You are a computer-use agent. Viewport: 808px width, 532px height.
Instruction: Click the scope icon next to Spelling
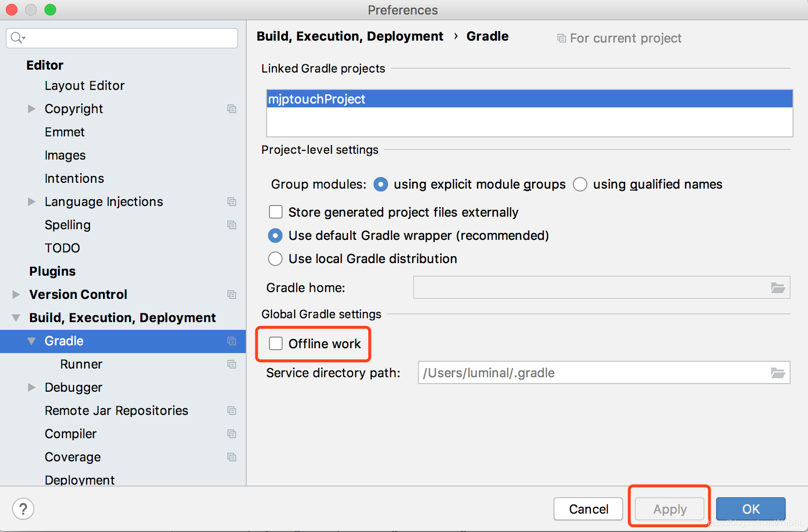tap(232, 225)
